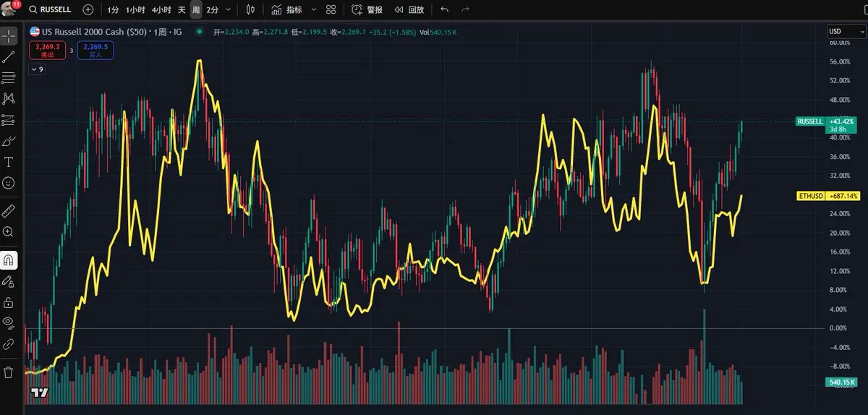The height and width of the screenshot is (415, 868).
Task: Hide all drawings with eye icon
Action: pyautogui.click(x=9, y=322)
